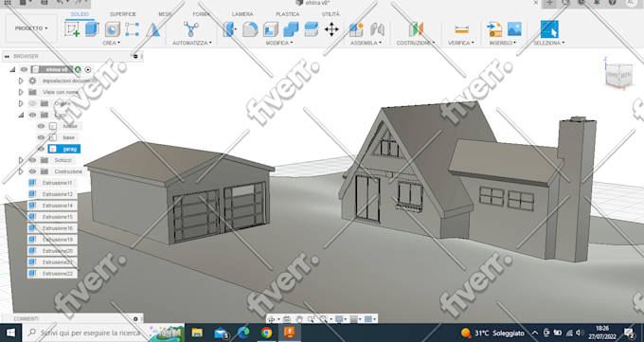Open File Explorer from the taskbar

(197, 333)
